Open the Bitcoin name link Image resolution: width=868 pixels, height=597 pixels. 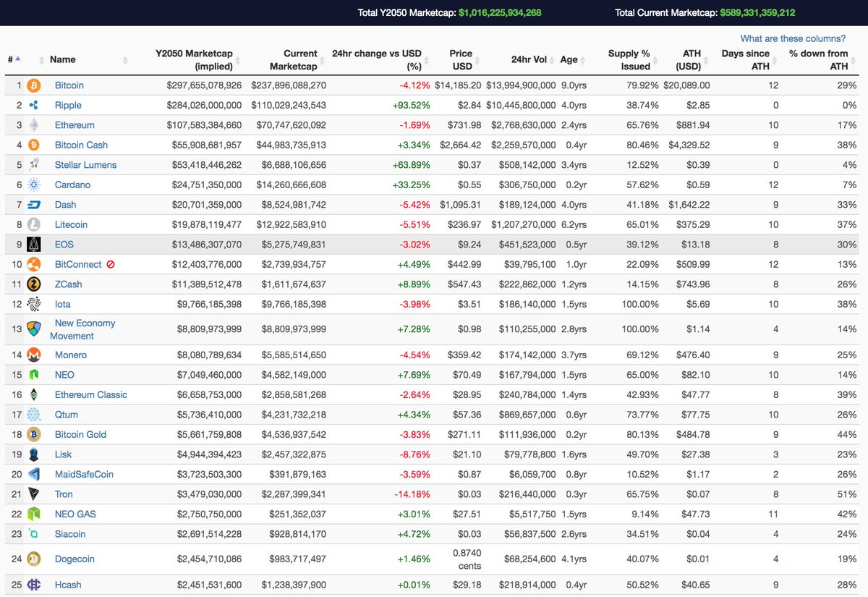pyautogui.click(x=69, y=85)
